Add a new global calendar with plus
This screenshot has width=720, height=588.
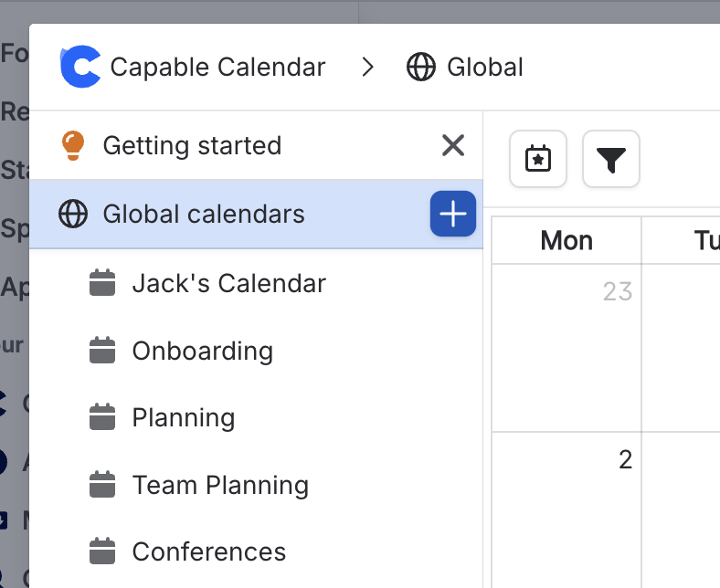point(453,215)
